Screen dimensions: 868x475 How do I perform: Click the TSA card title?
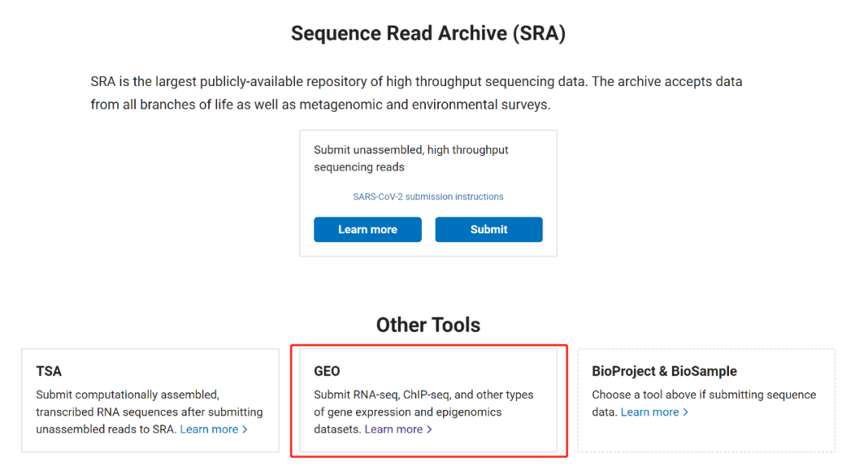(x=49, y=371)
